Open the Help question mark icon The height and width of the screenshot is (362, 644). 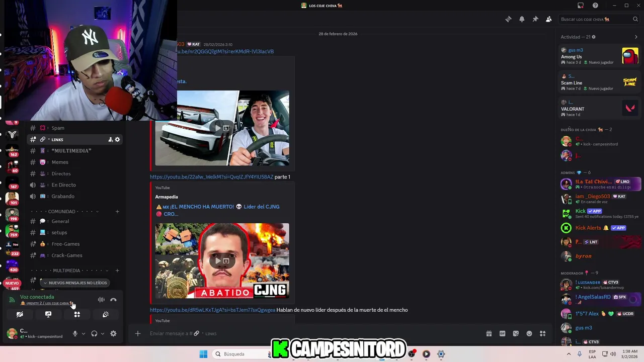point(595,6)
